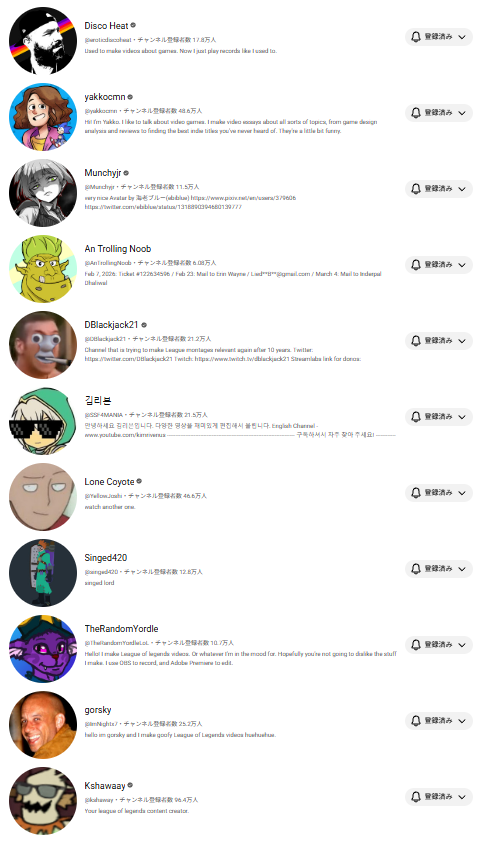Open the Kshawaay channel name

[x=105, y=786]
